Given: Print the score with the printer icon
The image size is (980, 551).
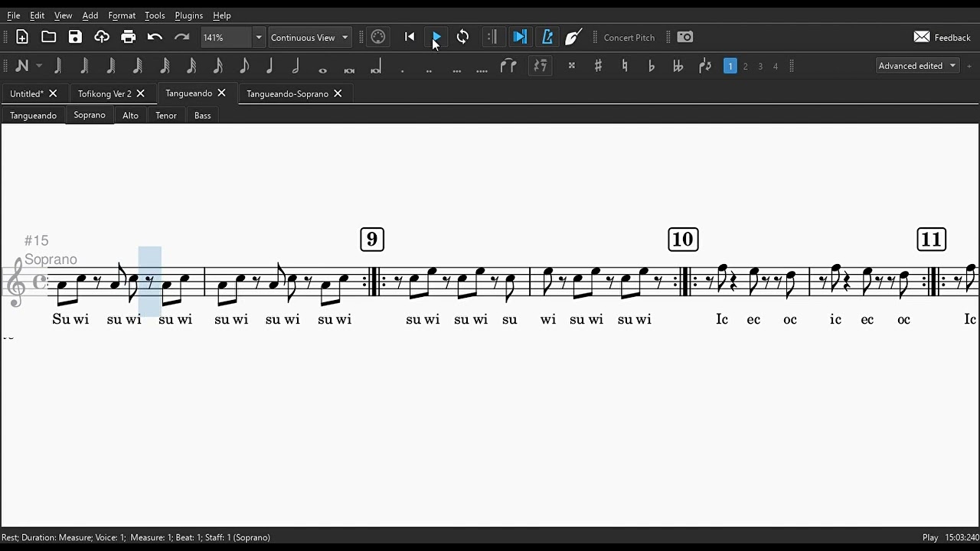Looking at the screenshot, I should pyautogui.click(x=128, y=37).
